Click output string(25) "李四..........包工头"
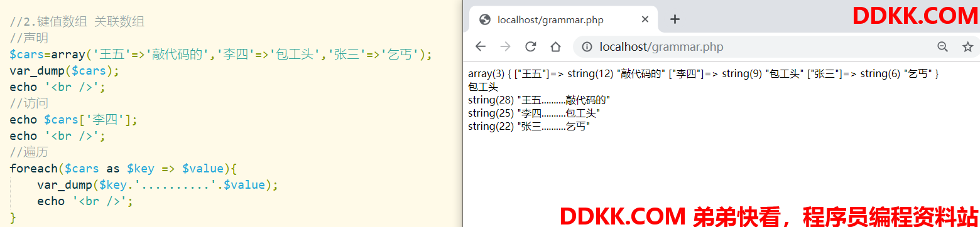Viewport: 980px width, 227px height. pyautogui.click(x=534, y=113)
